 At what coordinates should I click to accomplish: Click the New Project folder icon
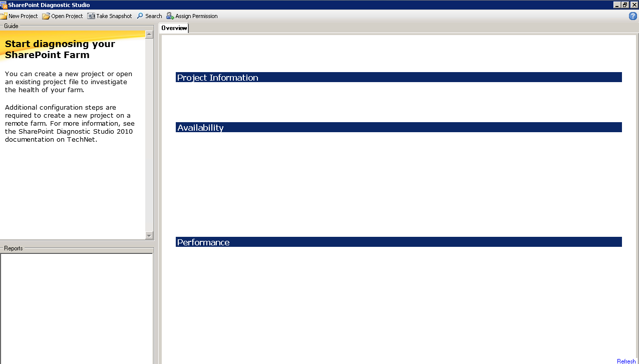(x=4, y=16)
